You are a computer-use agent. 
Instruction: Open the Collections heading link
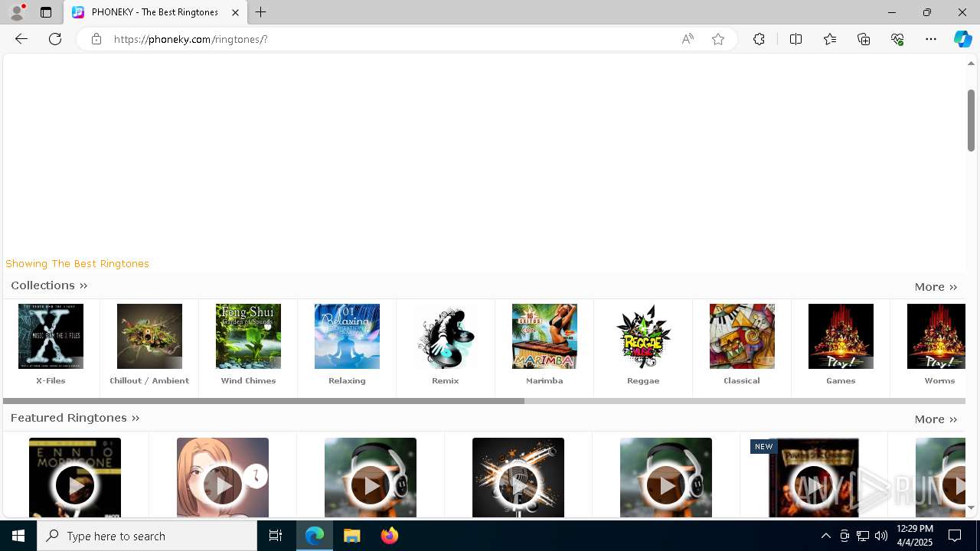(49, 285)
